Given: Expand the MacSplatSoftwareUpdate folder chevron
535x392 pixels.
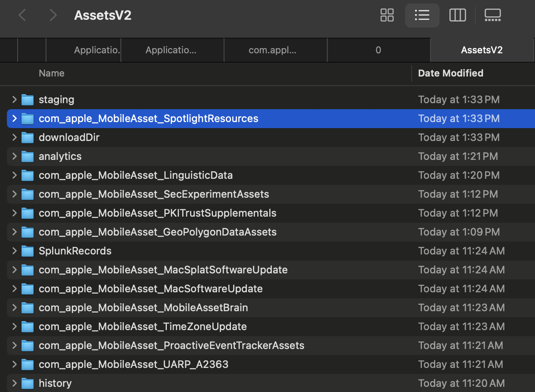Looking at the screenshot, I should pos(15,270).
